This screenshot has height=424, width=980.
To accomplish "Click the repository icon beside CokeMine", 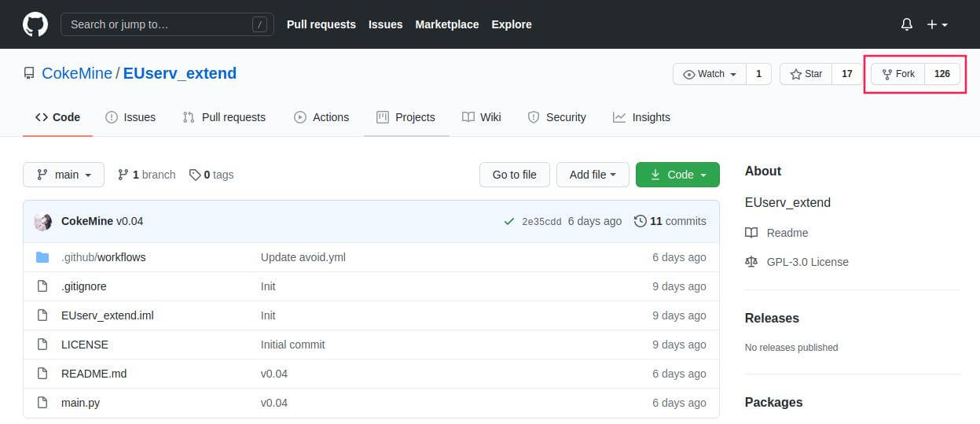I will click(29, 74).
